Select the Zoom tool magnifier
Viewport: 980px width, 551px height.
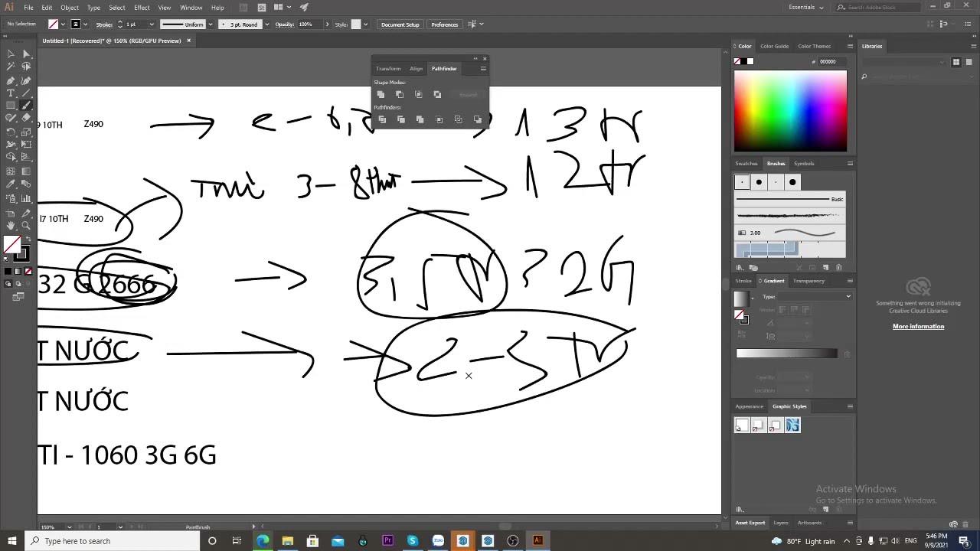pos(26,226)
